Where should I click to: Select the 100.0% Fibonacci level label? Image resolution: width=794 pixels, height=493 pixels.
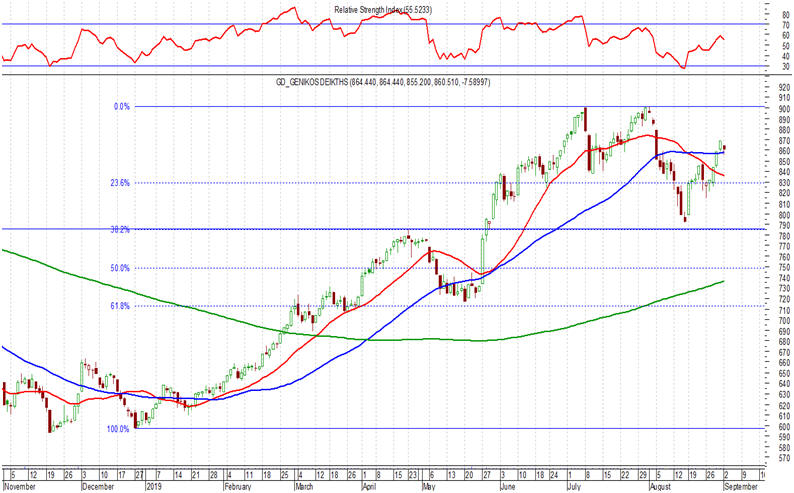click(118, 429)
